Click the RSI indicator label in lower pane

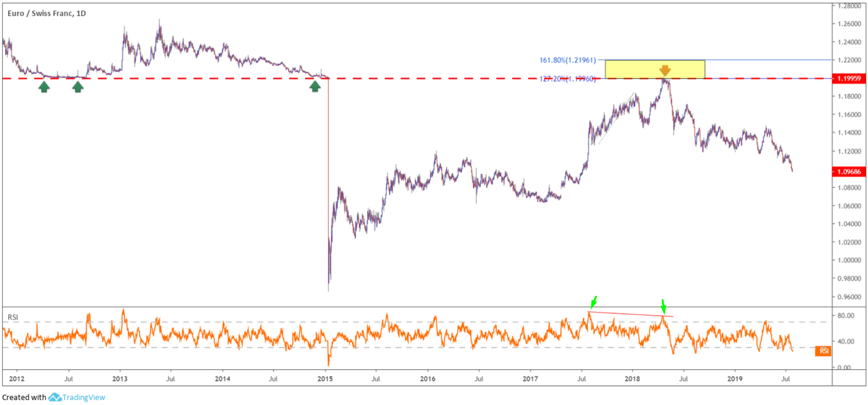click(x=13, y=317)
